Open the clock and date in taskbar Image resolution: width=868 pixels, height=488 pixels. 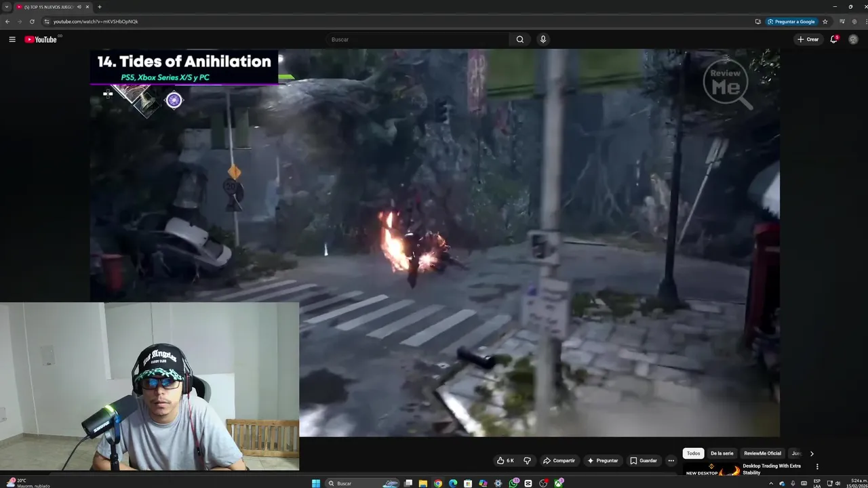[858, 483]
